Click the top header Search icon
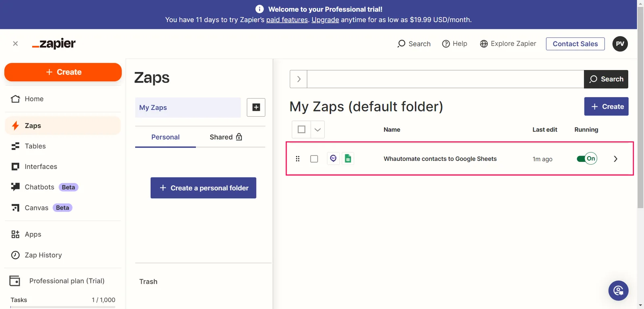The image size is (644, 309). [414, 44]
